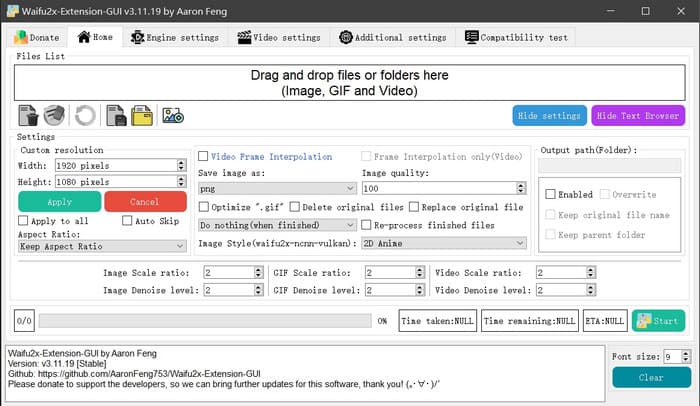This screenshot has width=700, height=406.
Task: Open the Video settings tab
Action: [x=279, y=38]
